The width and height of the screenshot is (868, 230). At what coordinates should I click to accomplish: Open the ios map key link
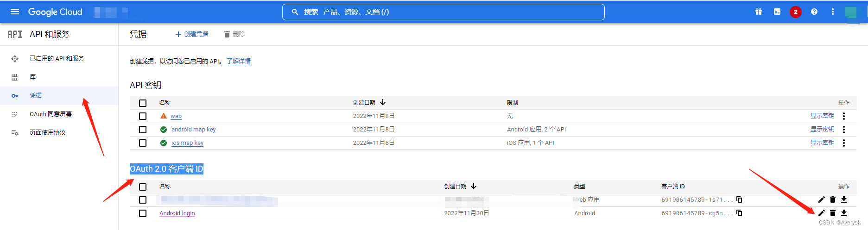point(187,143)
